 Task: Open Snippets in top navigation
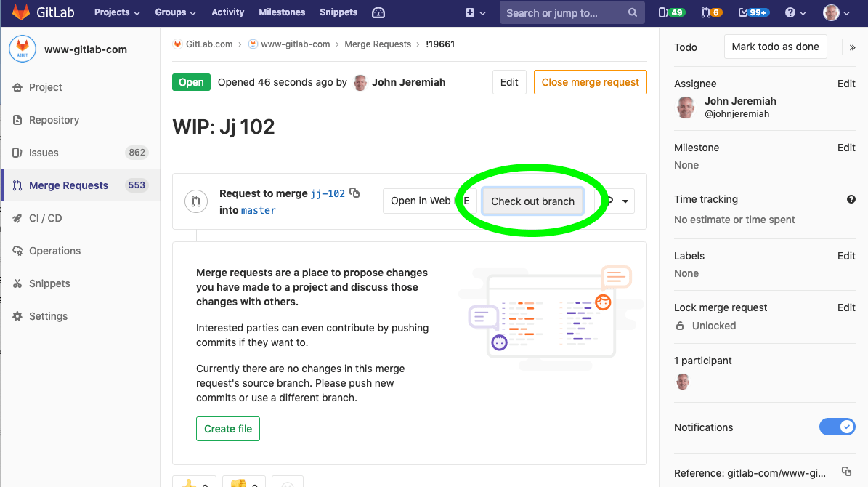(338, 12)
